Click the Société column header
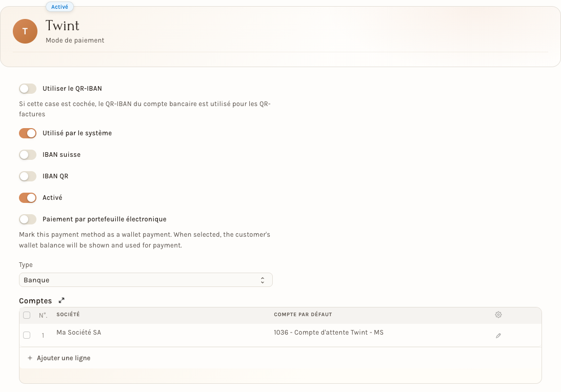Screen dimensions: 561x392 (68, 314)
